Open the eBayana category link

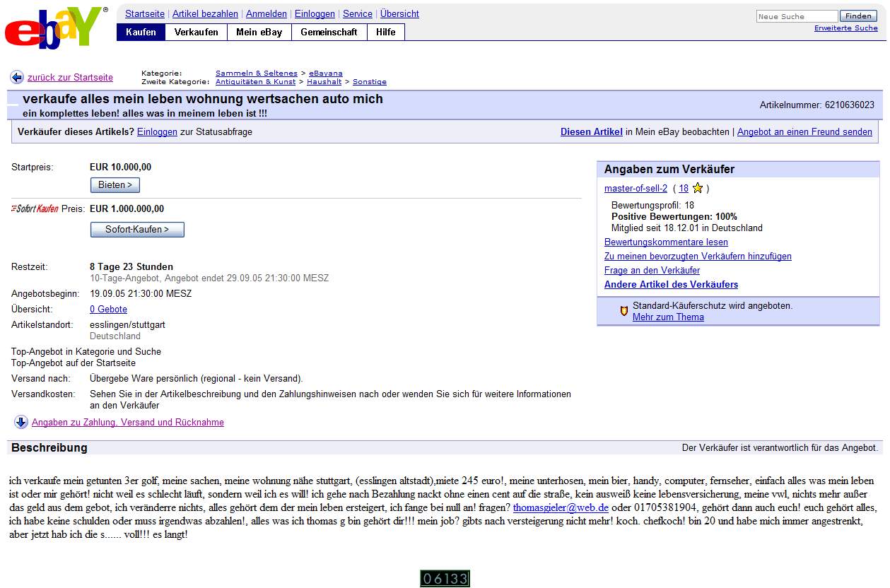pyautogui.click(x=326, y=73)
